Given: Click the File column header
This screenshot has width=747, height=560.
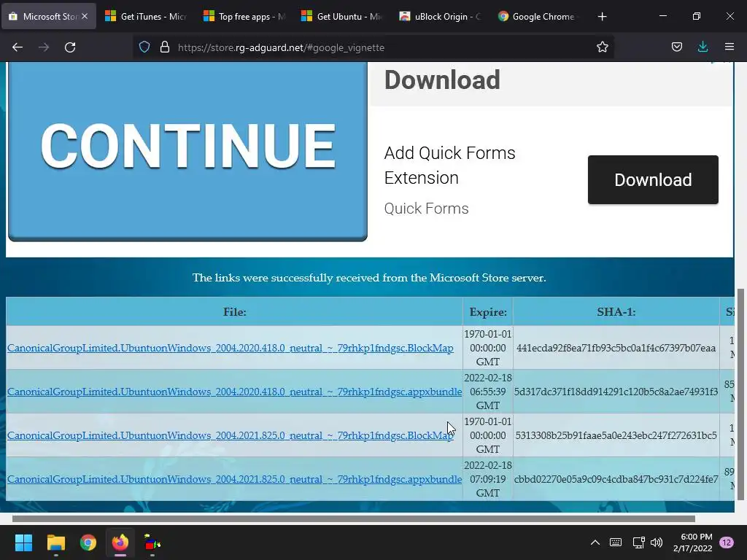Looking at the screenshot, I should (x=234, y=312).
